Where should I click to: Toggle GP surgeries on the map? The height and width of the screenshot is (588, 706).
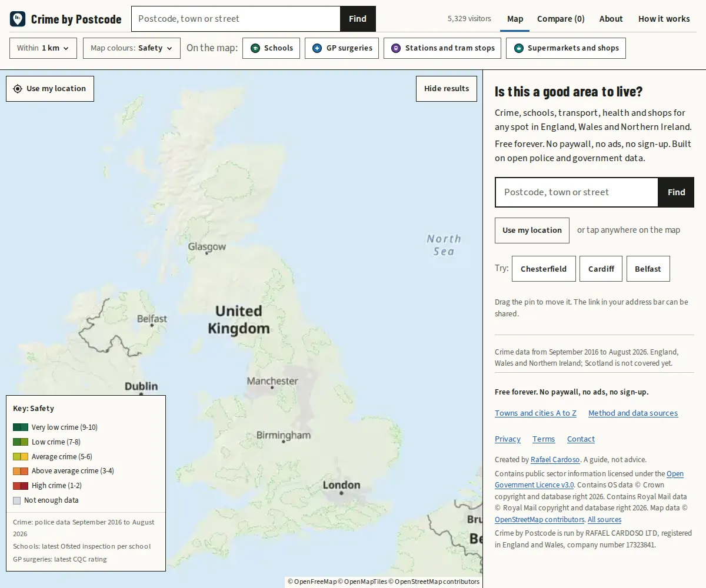tap(342, 48)
